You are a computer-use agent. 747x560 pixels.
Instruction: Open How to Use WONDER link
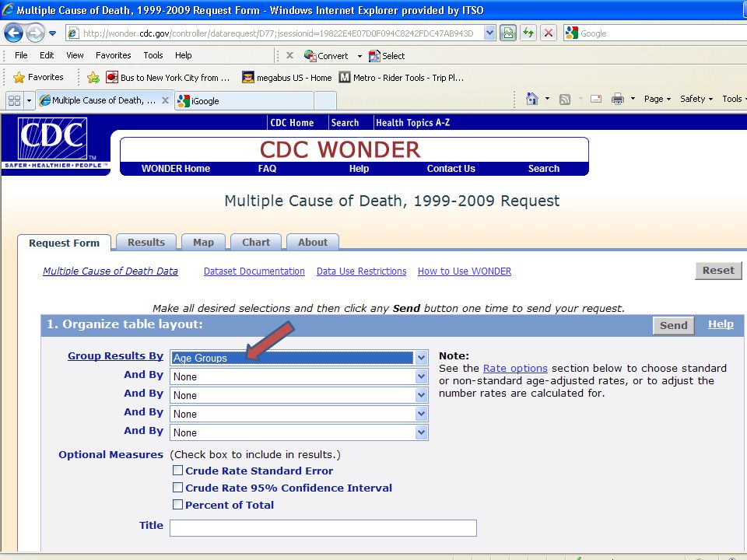(x=464, y=271)
